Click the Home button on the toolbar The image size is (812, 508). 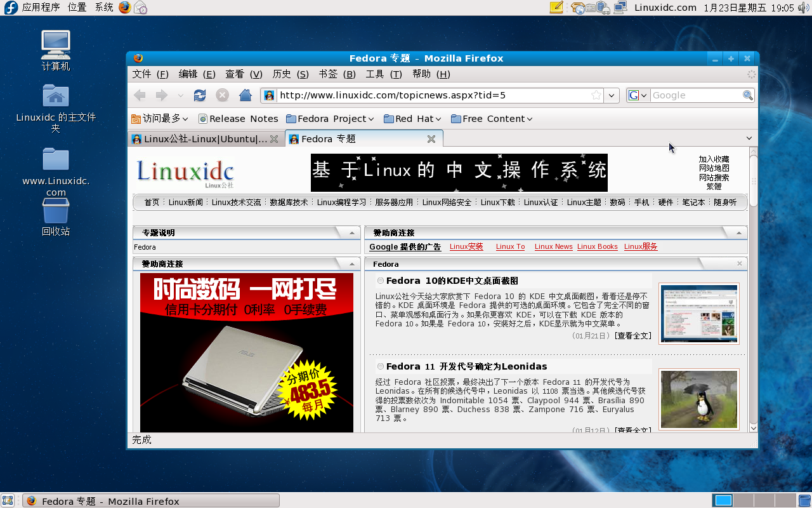(245, 95)
